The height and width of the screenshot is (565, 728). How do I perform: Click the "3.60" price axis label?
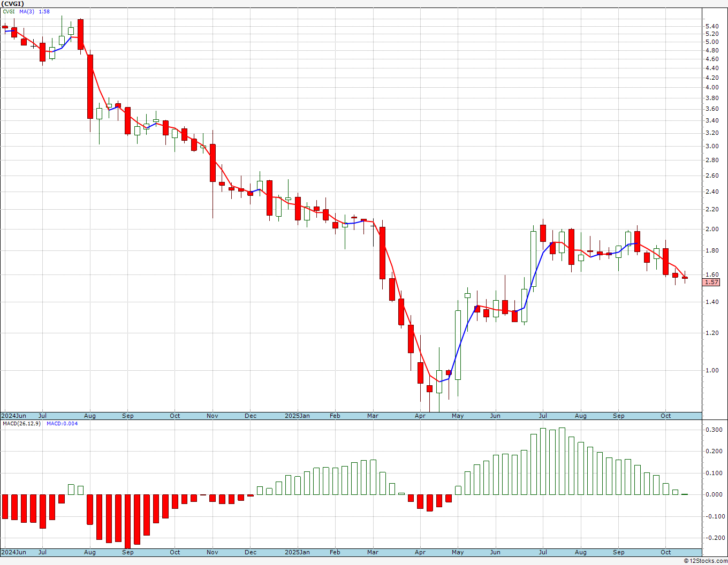712,109
